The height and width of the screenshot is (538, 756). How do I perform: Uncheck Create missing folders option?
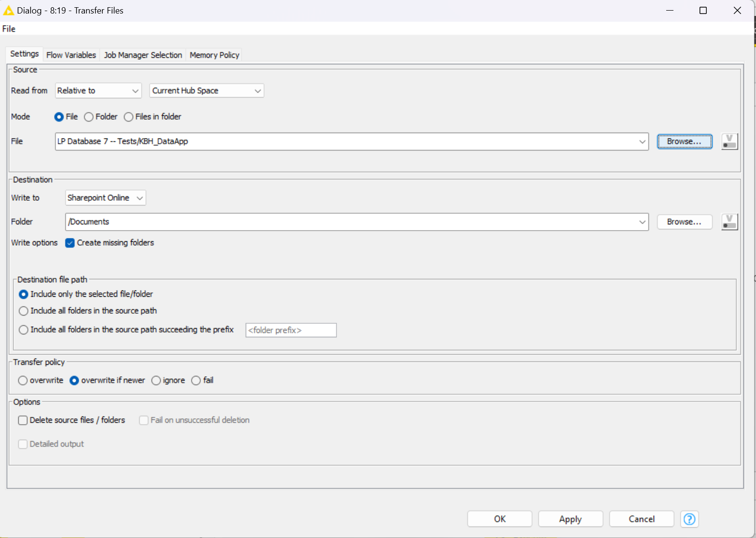[70, 243]
